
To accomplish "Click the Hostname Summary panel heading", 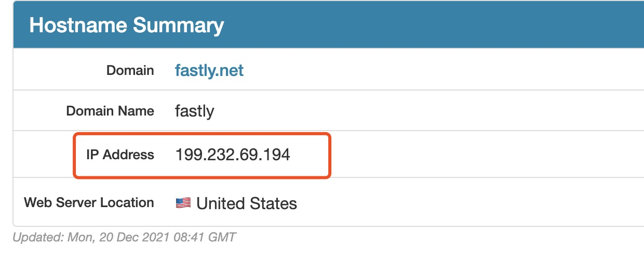I will click(126, 25).
